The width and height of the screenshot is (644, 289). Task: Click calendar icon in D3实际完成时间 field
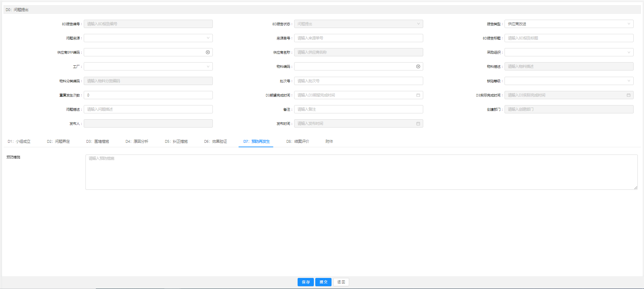point(628,95)
